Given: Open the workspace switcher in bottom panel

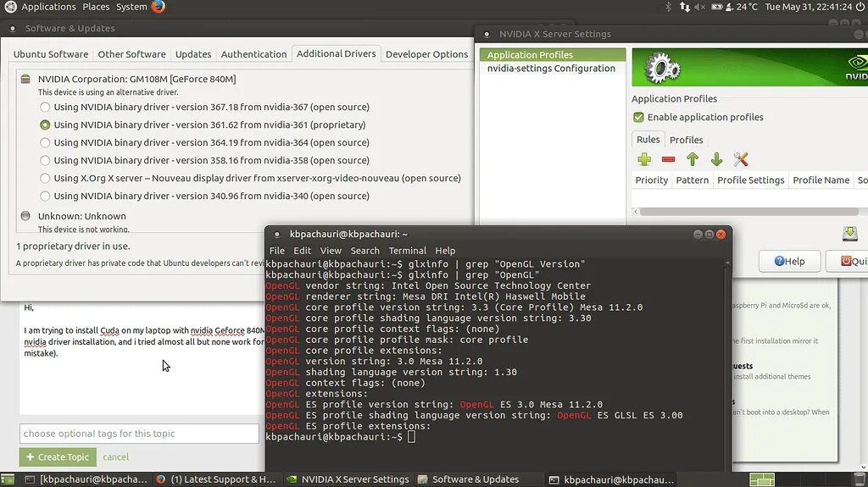Looking at the screenshot, I should 762,479.
